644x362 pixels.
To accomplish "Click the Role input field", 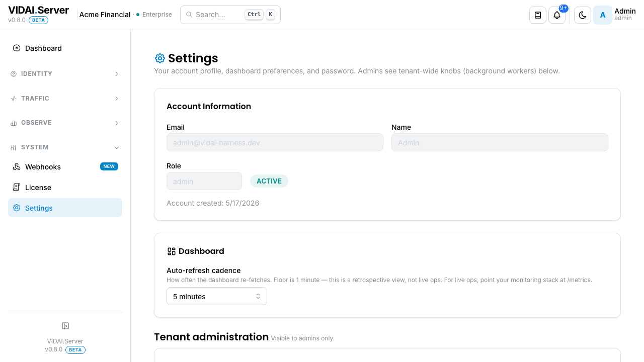I will click(204, 181).
